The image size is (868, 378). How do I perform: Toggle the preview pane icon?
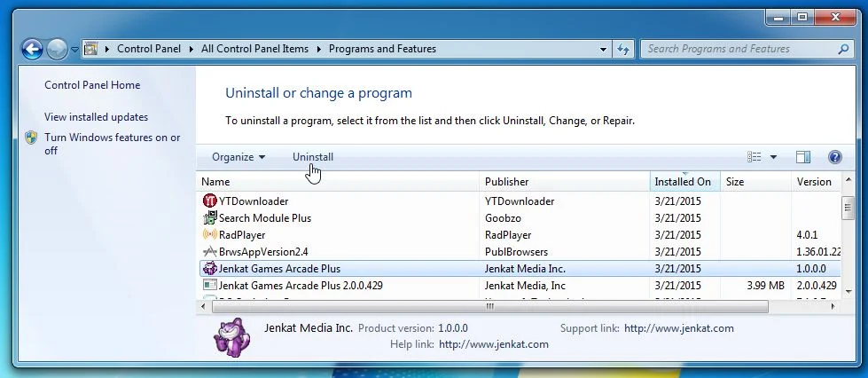[x=803, y=157]
